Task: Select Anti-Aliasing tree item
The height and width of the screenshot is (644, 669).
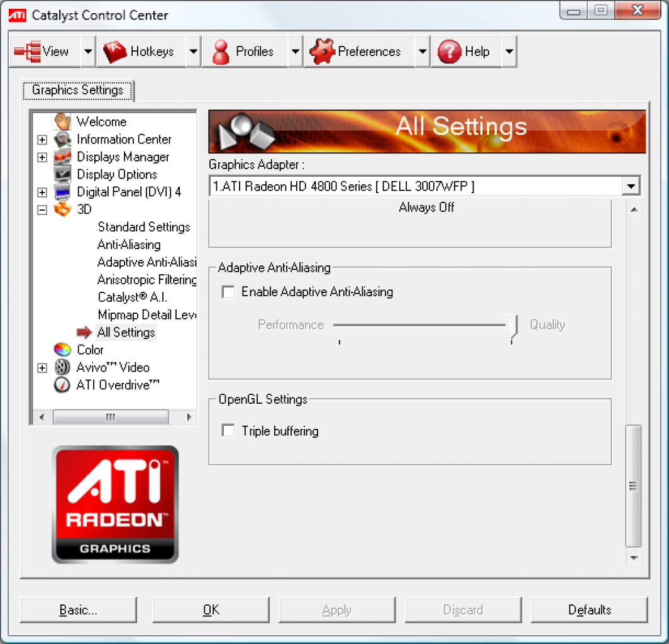Action: click(x=130, y=245)
